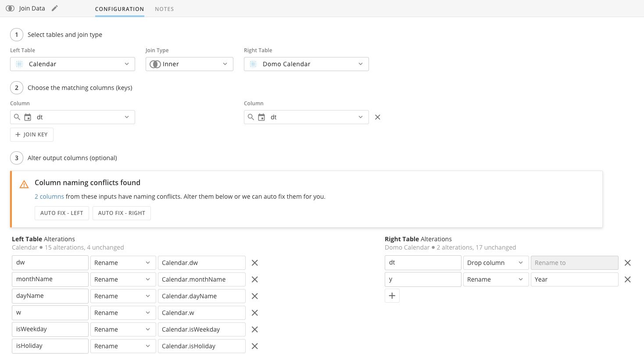Image resolution: width=644 pixels, height=354 pixels.
Task: Open the 2 columns conflict link
Action: click(x=49, y=197)
